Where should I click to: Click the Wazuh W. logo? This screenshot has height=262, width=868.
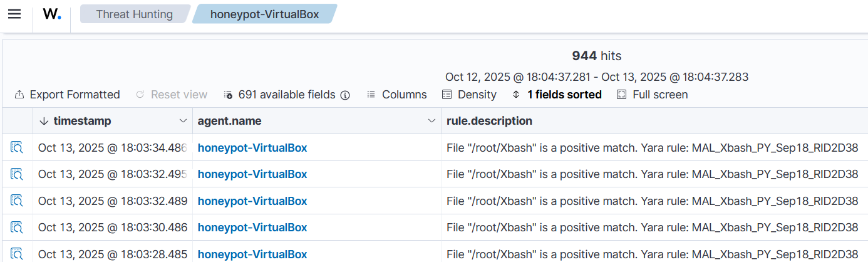click(52, 14)
